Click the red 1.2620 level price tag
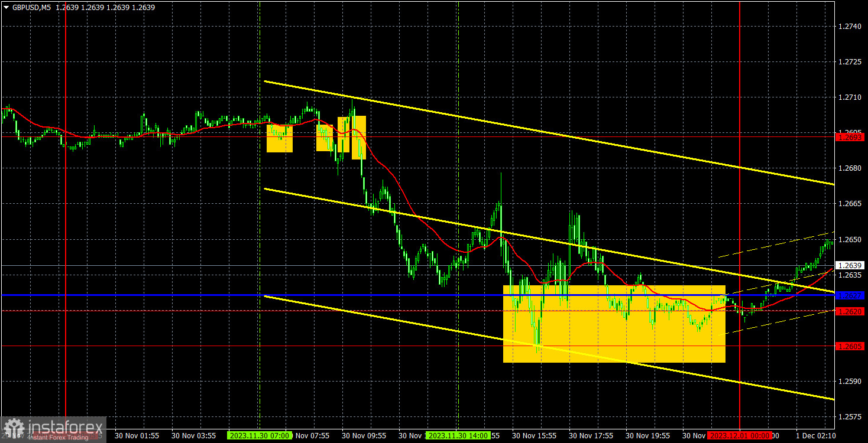 coord(851,311)
